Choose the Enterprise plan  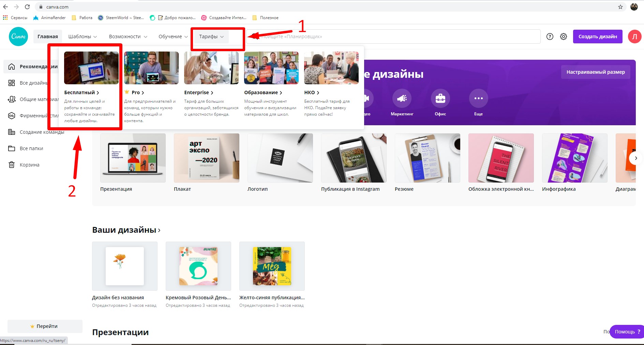(199, 92)
